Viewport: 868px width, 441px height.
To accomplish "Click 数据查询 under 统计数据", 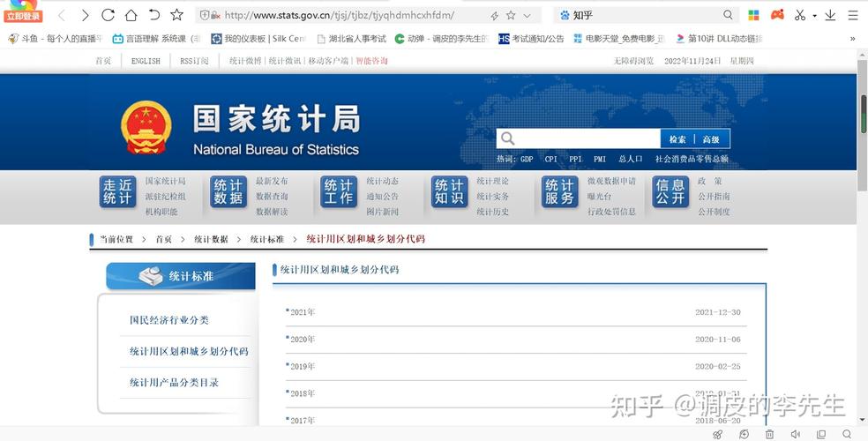I will tap(272, 197).
